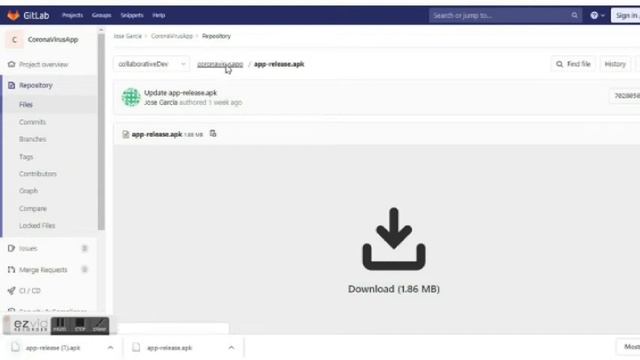Select Compare under Repository

(x=33, y=209)
